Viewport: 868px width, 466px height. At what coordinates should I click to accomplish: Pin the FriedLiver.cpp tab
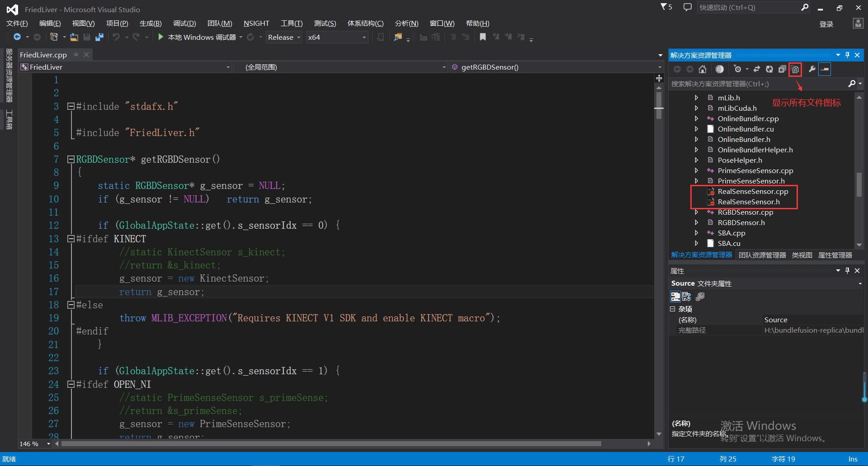(76, 55)
